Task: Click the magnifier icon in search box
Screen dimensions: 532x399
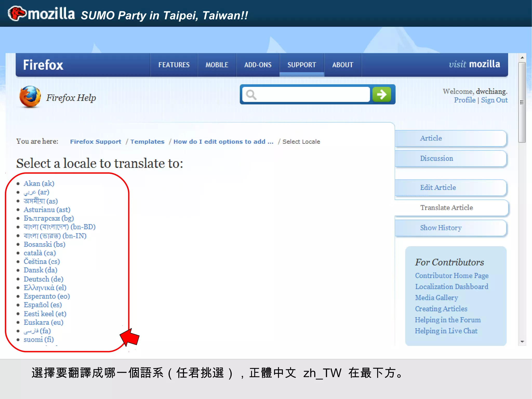Action: click(x=251, y=95)
